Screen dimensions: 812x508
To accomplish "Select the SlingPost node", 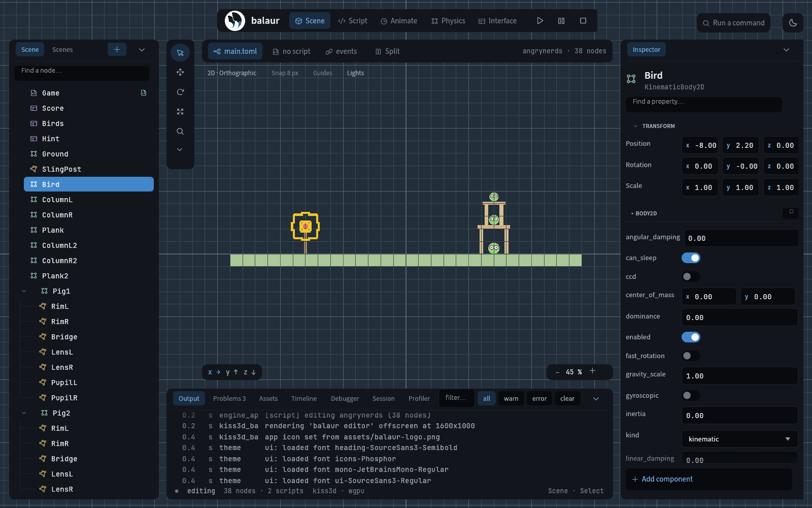I will coord(89,169).
